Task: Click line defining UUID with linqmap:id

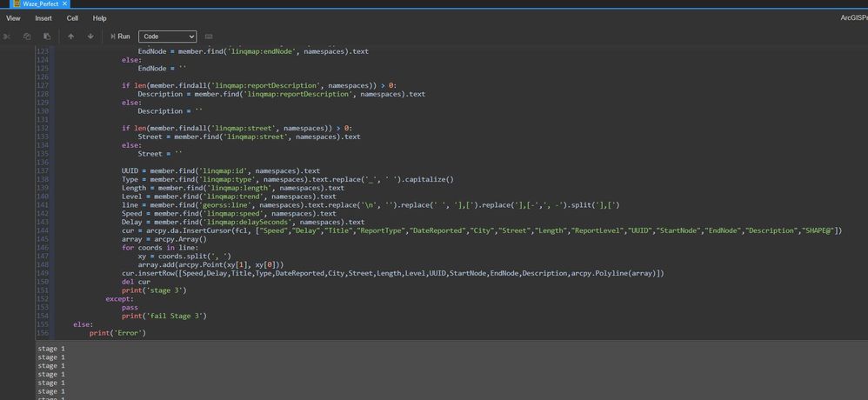Action: tap(221, 171)
